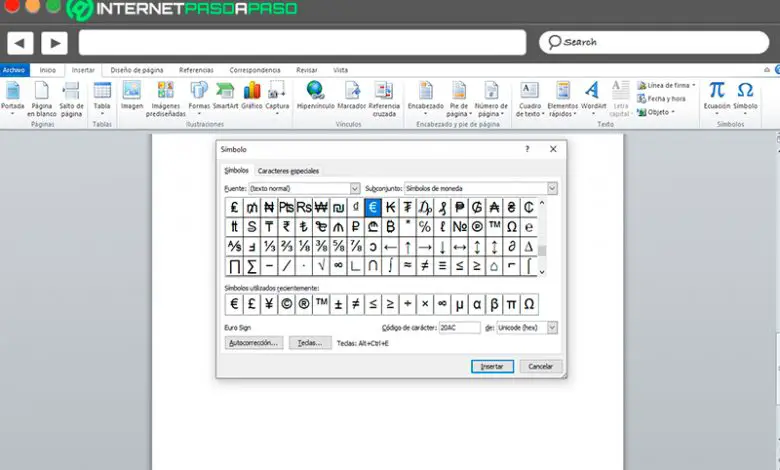Open the Pie de página footer menu
780x470 pixels.
459,99
